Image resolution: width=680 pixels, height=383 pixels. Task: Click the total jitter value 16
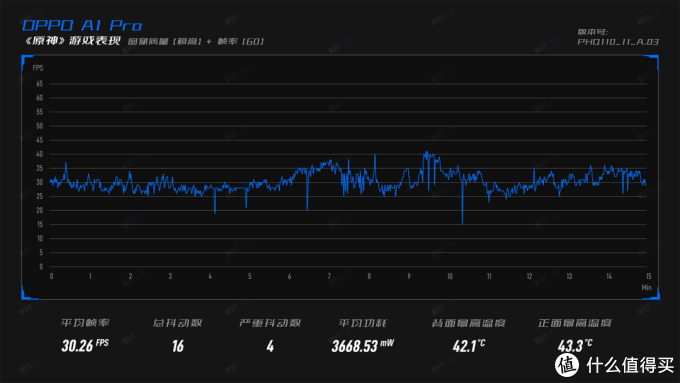[x=178, y=346]
